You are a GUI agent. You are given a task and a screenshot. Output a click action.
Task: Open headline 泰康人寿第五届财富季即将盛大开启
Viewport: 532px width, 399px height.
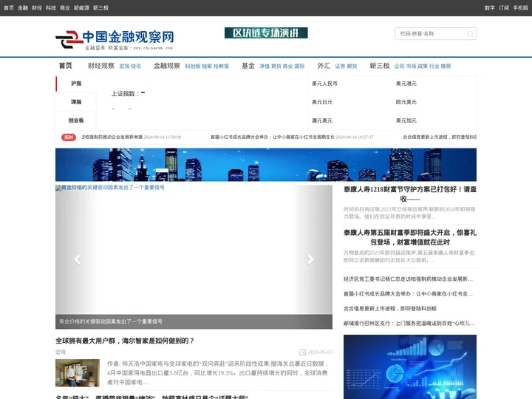pyautogui.click(x=410, y=237)
